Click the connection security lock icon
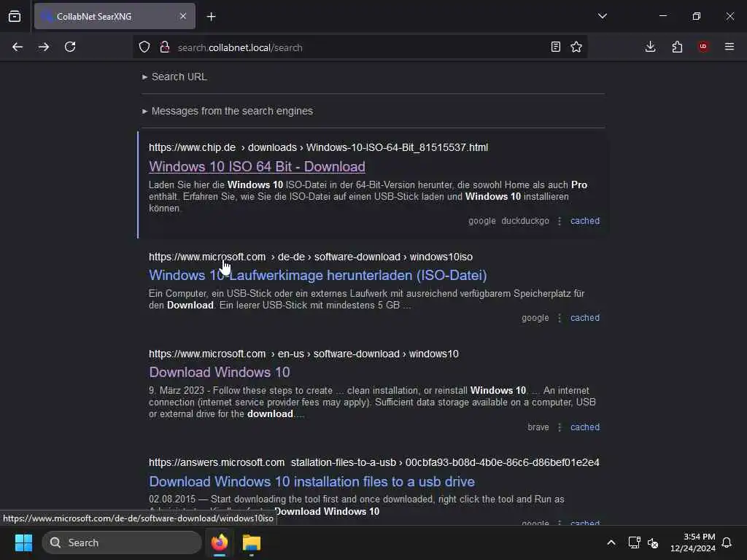Image resolution: width=747 pixels, height=560 pixels. coord(165,47)
